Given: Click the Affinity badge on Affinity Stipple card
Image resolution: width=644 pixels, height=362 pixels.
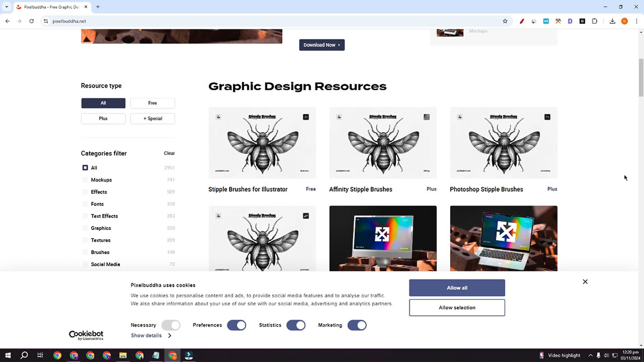Looking at the screenshot, I should click(427, 117).
